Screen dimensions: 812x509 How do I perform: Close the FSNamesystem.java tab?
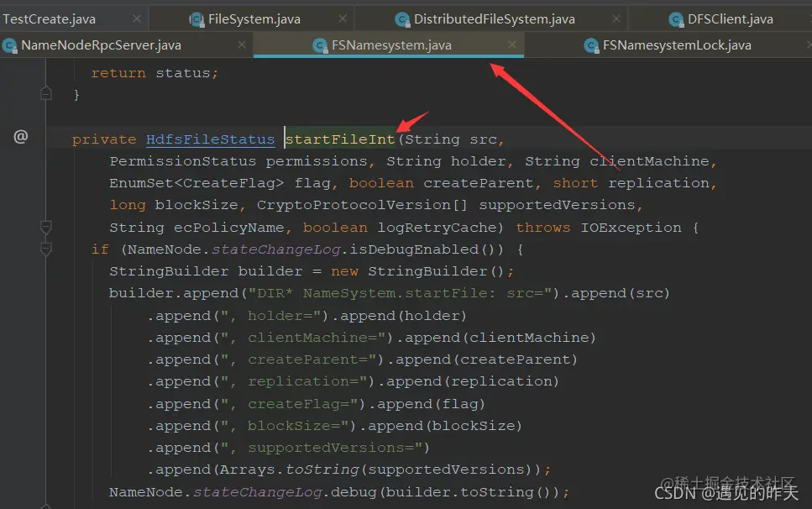[x=512, y=45]
